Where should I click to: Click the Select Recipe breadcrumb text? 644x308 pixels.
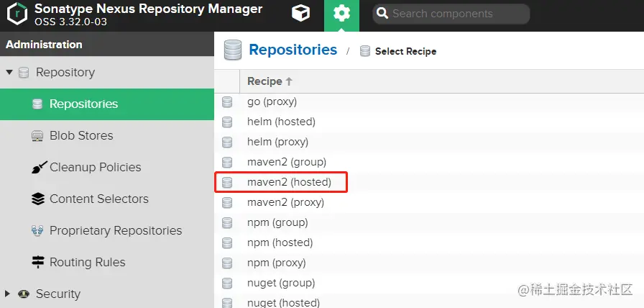coord(406,52)
